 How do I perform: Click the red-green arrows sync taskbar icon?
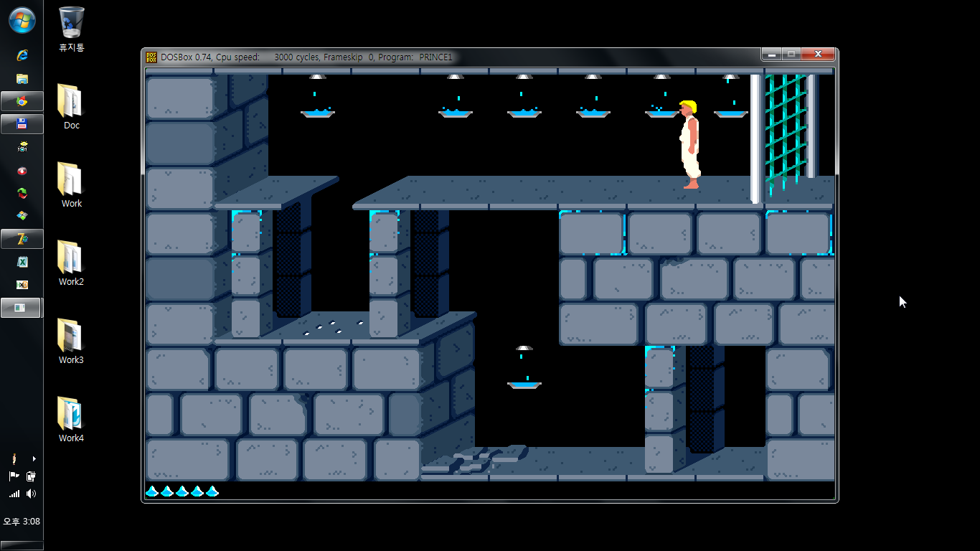click(x=22, y=193)
